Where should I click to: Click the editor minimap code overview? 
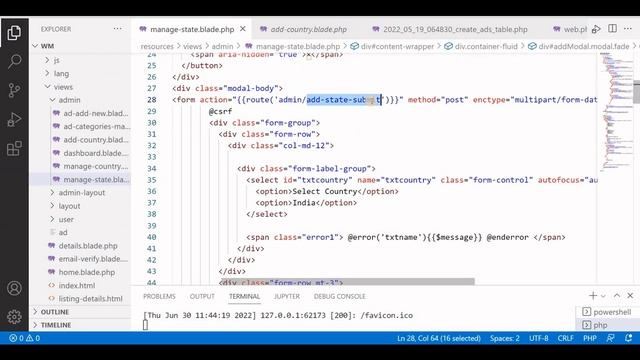(x=616, y=112)
